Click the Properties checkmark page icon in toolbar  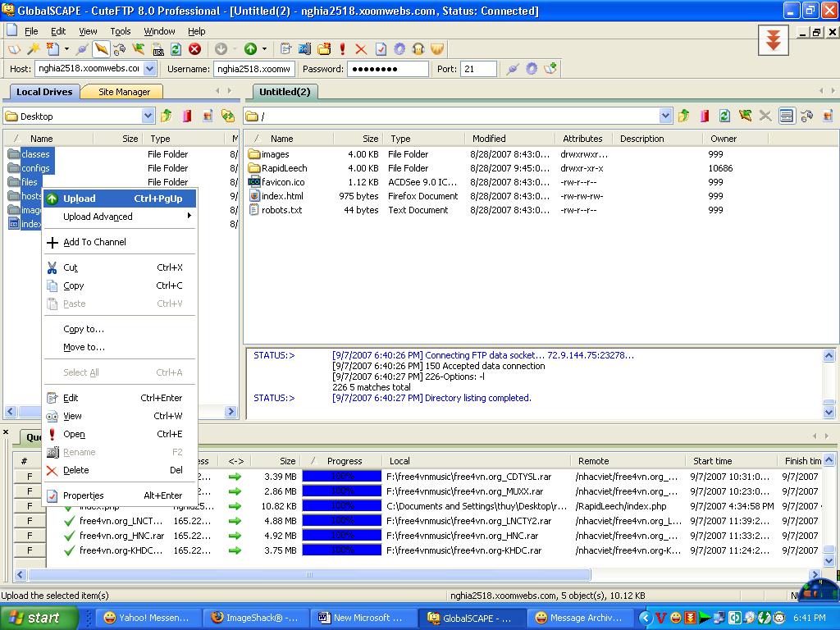[381, 49]
